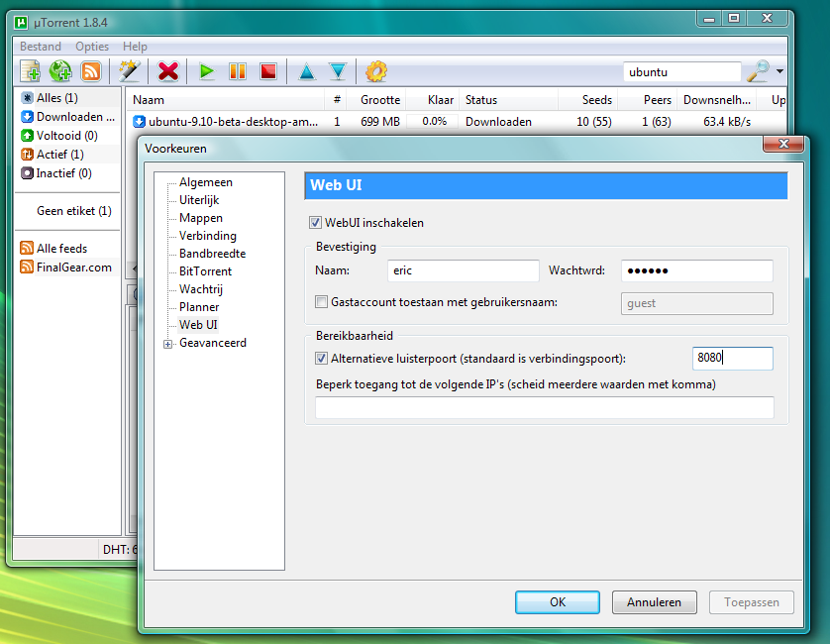This screenshot has width=830, height=644.
Task: Enable Gastaccount toestaan checkbox
Action: 321,302
